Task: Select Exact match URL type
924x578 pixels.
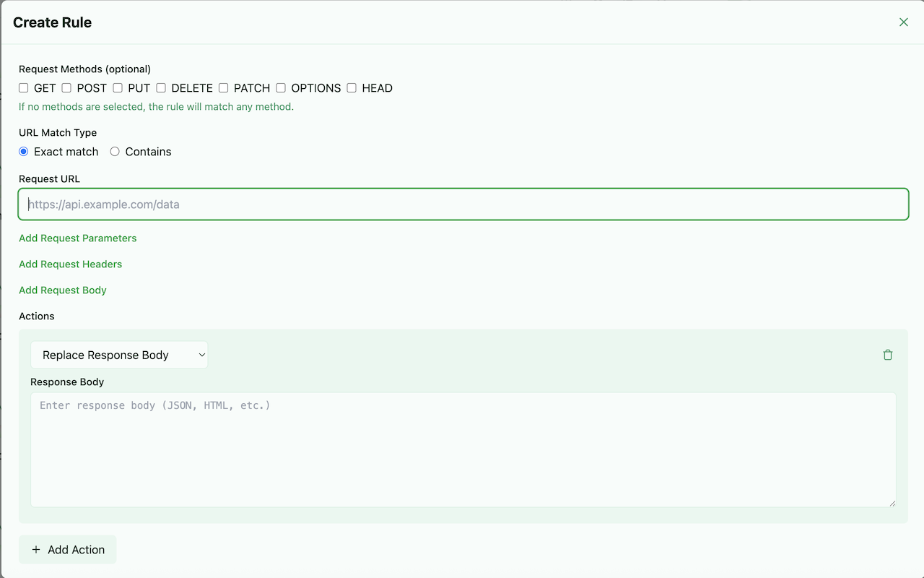Action: 24,152
